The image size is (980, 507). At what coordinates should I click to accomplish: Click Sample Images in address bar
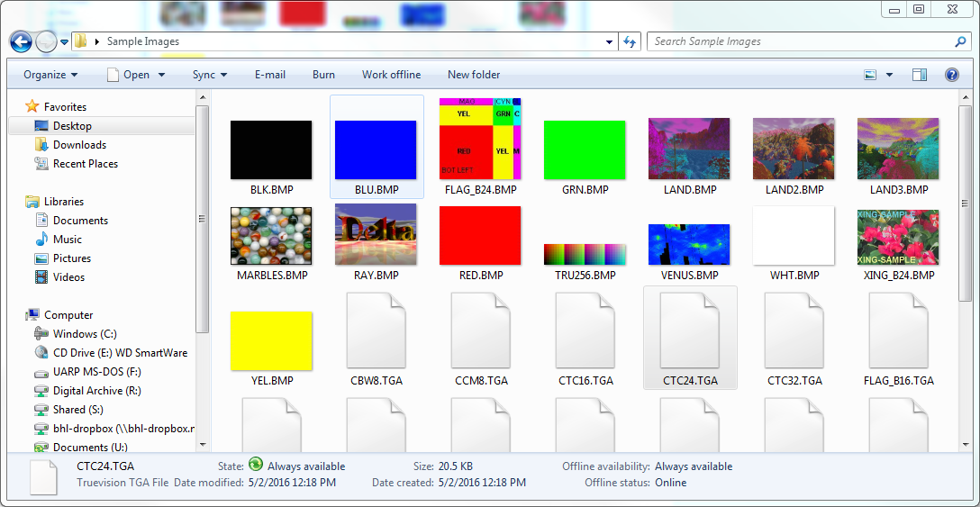pyautogui.click(x=143, y=42)
